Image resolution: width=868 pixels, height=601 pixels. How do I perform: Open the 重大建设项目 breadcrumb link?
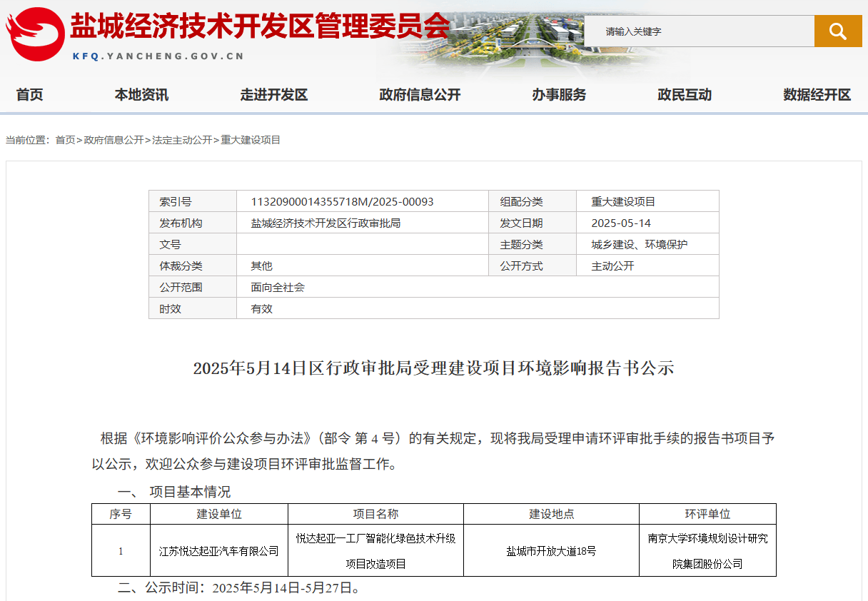[x=251, y=140]
